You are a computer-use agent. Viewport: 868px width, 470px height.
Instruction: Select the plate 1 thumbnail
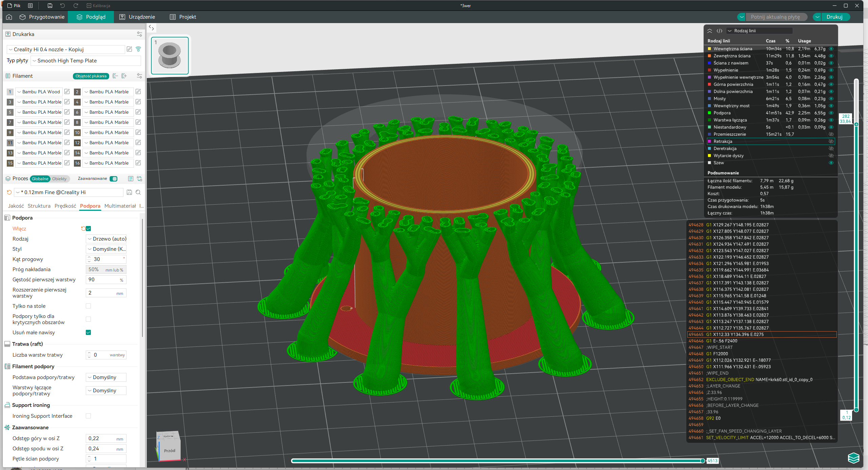click(170, 55)
